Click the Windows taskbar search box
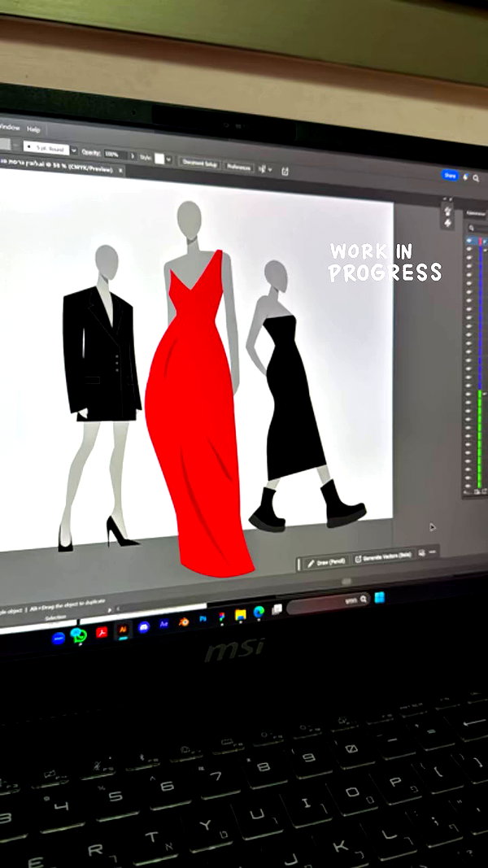The image size is (488, 868). [x=328, y=602]
